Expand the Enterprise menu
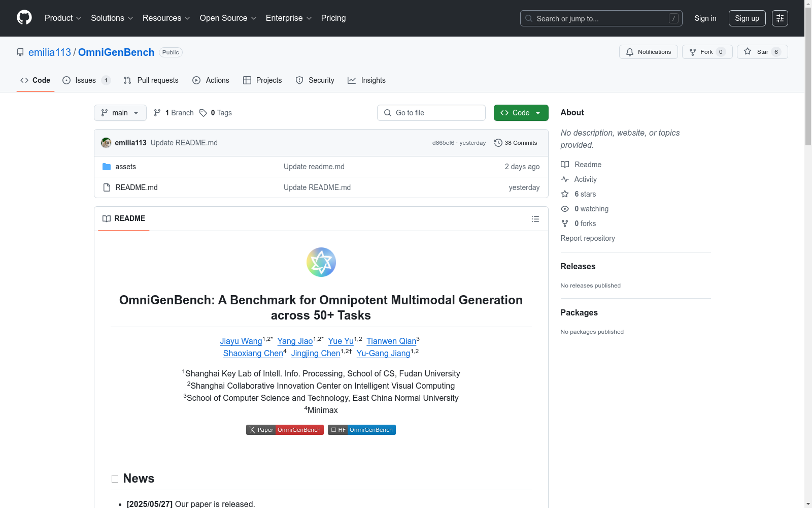Image resolution: width=812 pixels, height=508 pixels. coord(289,18)
